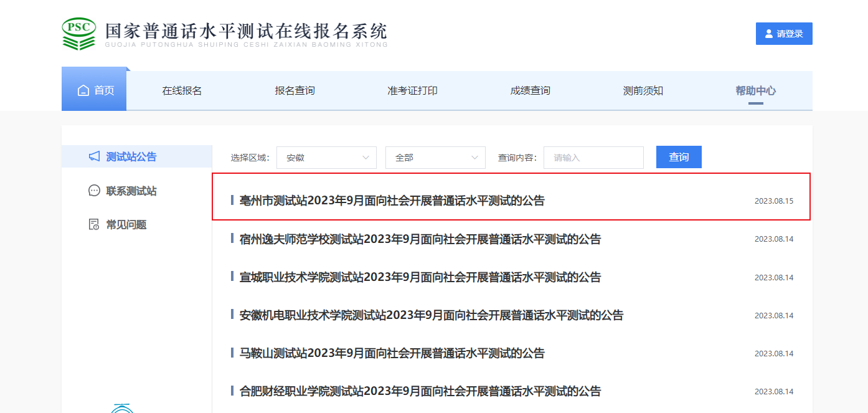Screen dimensions: 868x413
Task: Open the 报名查询 menu item
Action: pyautogui.click(x=295, y=91)
